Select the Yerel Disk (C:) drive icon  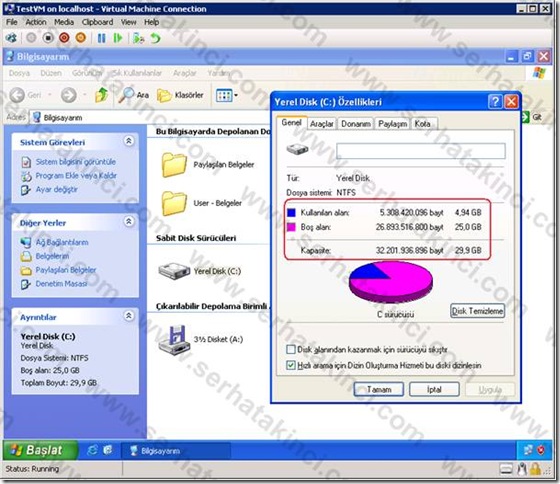(x=174, y=271)
